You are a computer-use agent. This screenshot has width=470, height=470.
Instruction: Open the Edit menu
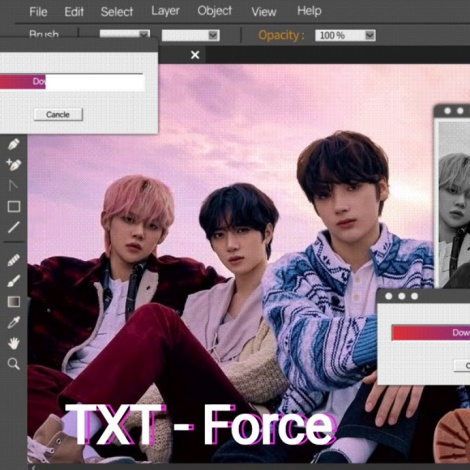74,12
